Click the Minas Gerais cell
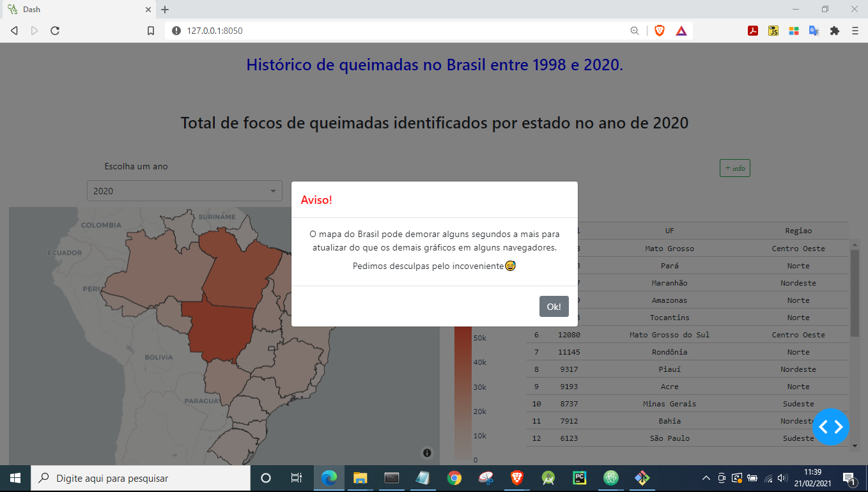The height and width of the screenshot is (492, 868). 669,403
